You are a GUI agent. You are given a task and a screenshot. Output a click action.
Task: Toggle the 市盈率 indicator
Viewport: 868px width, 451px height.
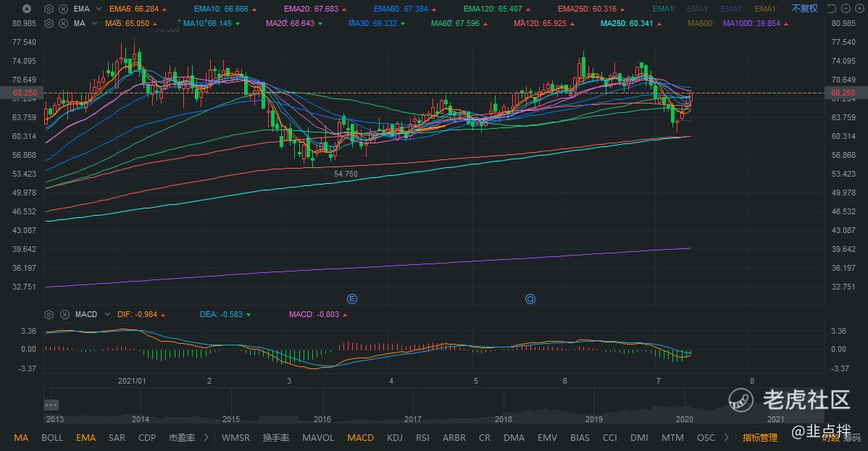[x=182, y=438]
